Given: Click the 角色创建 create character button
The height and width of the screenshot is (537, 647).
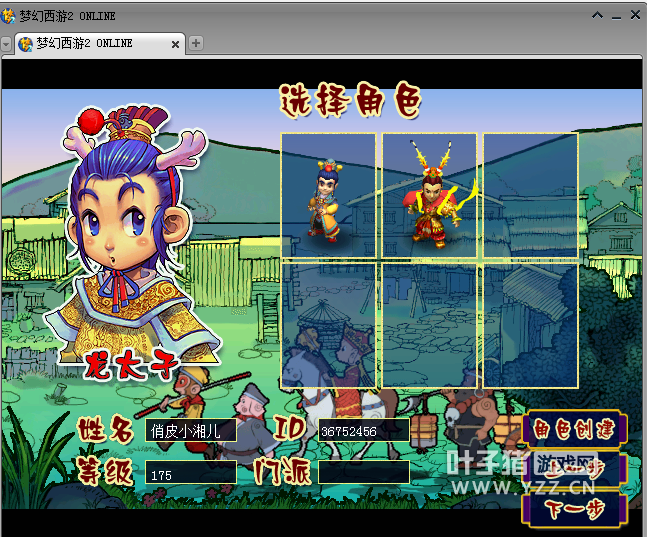Looking at the screenshot, I should click(574, 428).
